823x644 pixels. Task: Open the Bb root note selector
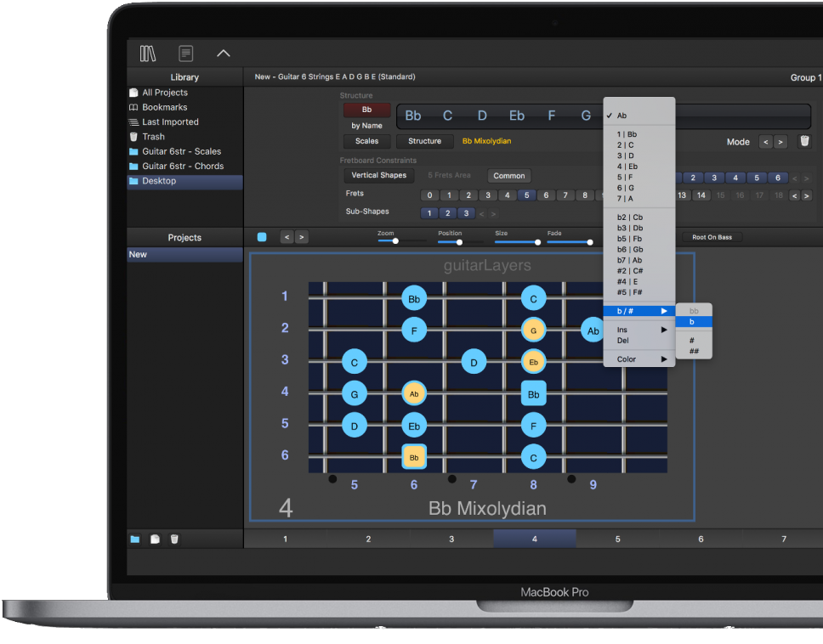[366, 110]
